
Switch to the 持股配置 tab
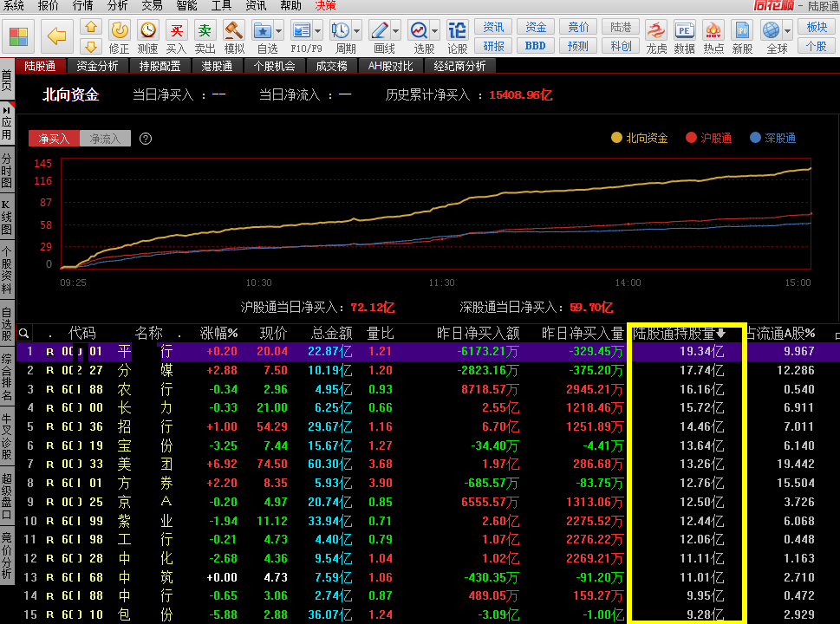point(160,66)
